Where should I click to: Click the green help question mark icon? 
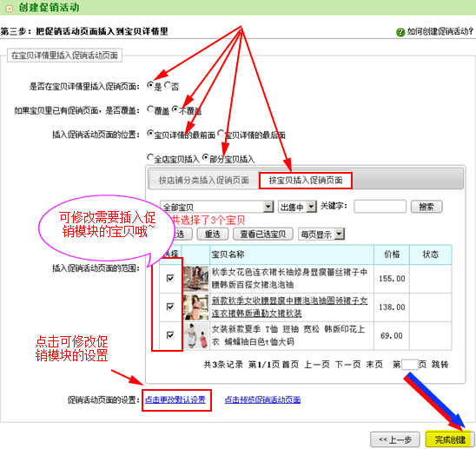[x=400, y=32]
